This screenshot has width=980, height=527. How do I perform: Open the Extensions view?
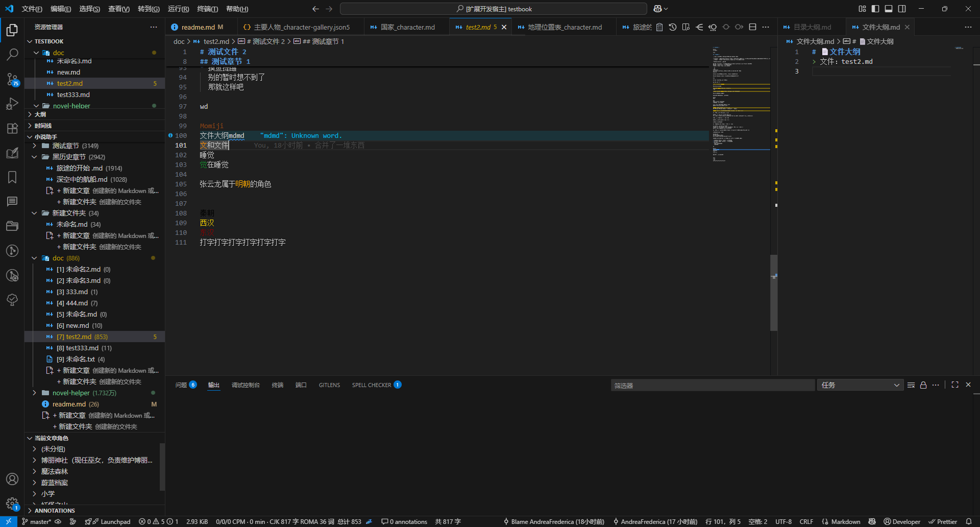click(12, 129)
